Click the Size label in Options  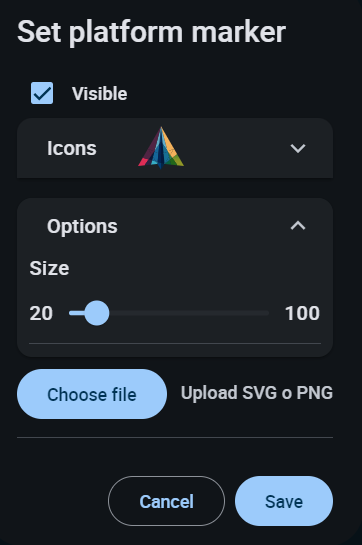49,268
